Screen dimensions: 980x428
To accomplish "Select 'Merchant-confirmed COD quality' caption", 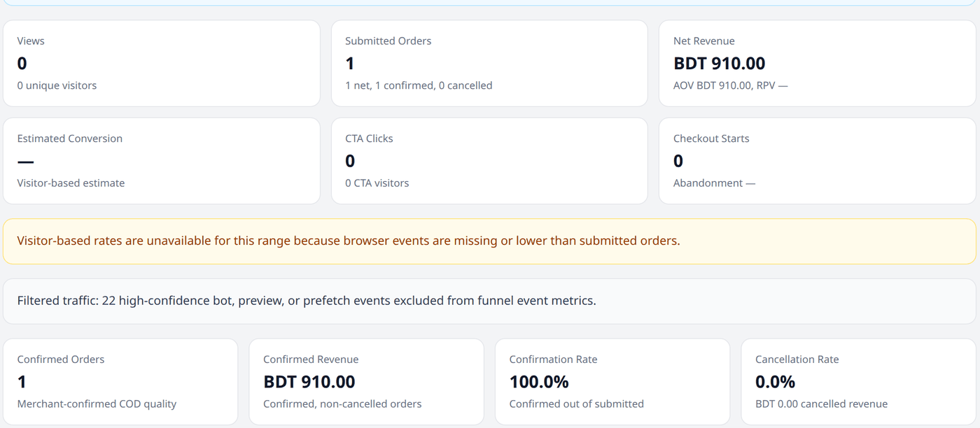I will (97, 404).
